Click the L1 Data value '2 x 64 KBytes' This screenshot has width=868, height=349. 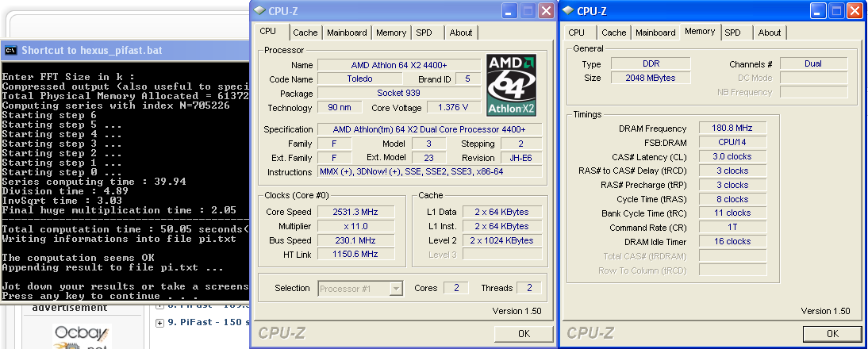coord(501,212)
